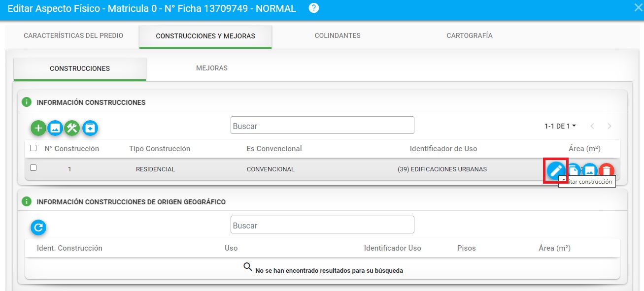Screen dimensions: 644x291
Task: View photos of construction 1 row
Action: tap(590, 170)
